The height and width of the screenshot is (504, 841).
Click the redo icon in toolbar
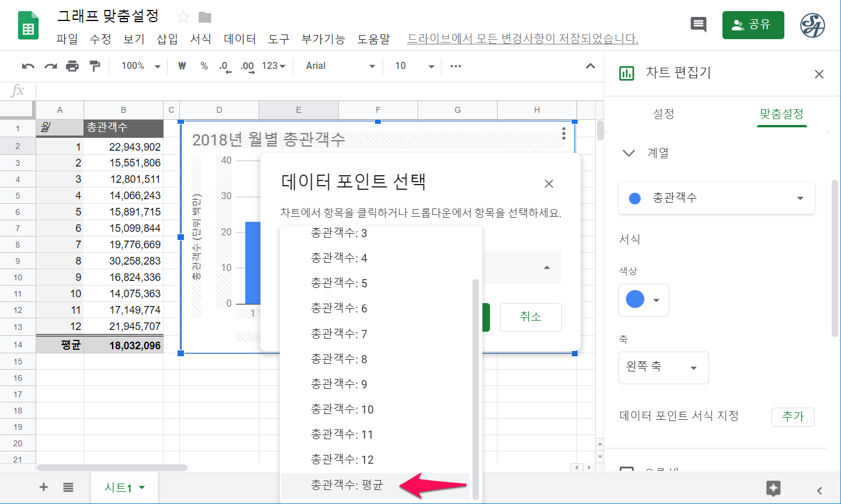[x=51, y=66]
